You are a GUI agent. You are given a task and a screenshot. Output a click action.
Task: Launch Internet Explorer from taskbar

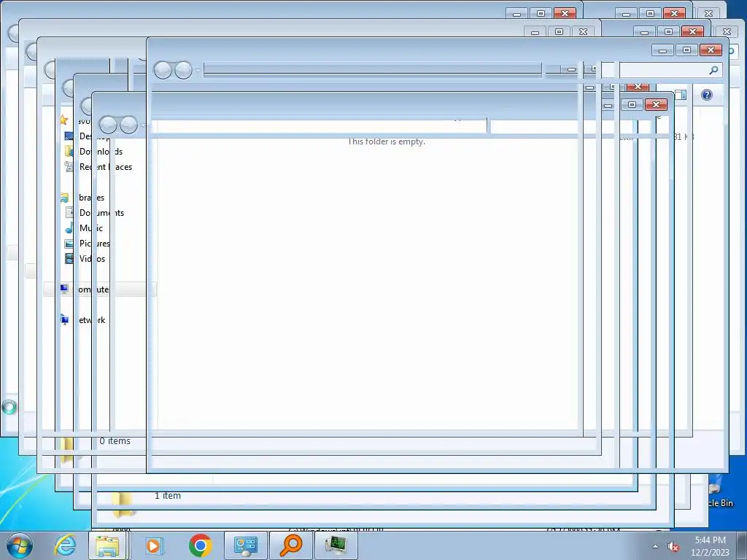[x=65, y=545]
